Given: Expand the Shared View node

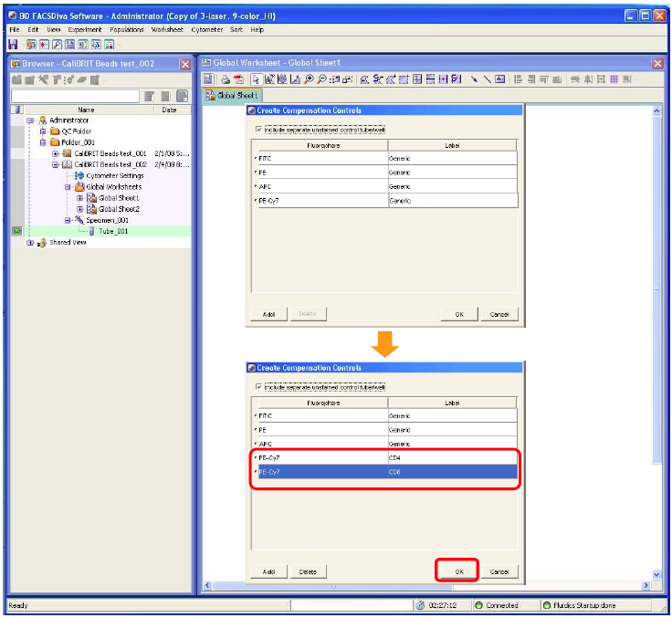Looking at the screenshot, I should coord(30,243).
